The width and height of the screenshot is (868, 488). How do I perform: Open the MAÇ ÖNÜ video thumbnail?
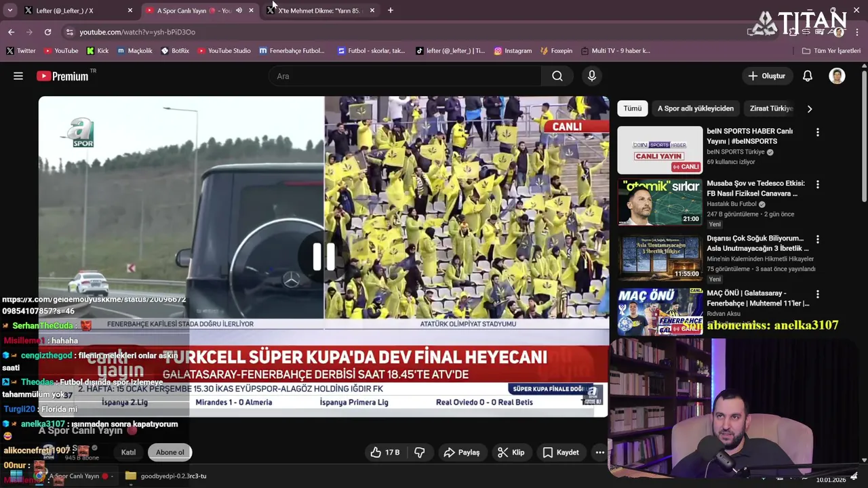(x=660, y=311)
